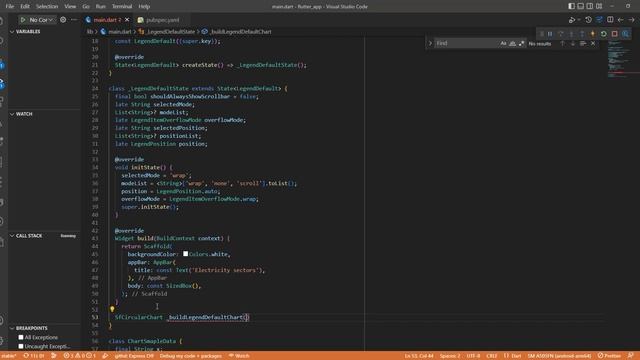The width and height of the screenshot is (640, 360).
Task: Grab the debug toolbar drag handle
Action: coord(542,34)
